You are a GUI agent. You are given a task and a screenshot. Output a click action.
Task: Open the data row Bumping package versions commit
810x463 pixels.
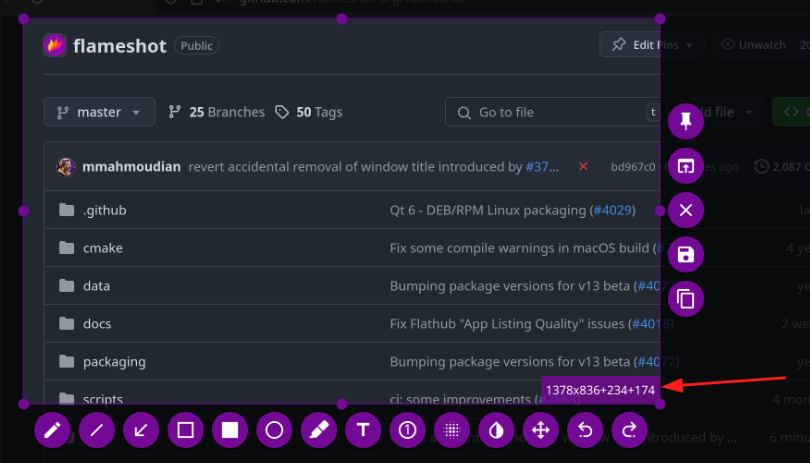(x=510, y=286)
